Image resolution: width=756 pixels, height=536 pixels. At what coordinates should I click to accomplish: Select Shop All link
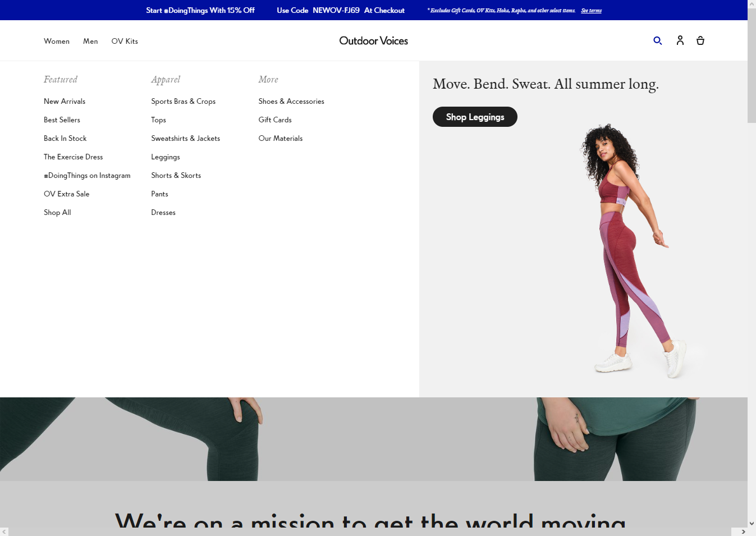57,213
